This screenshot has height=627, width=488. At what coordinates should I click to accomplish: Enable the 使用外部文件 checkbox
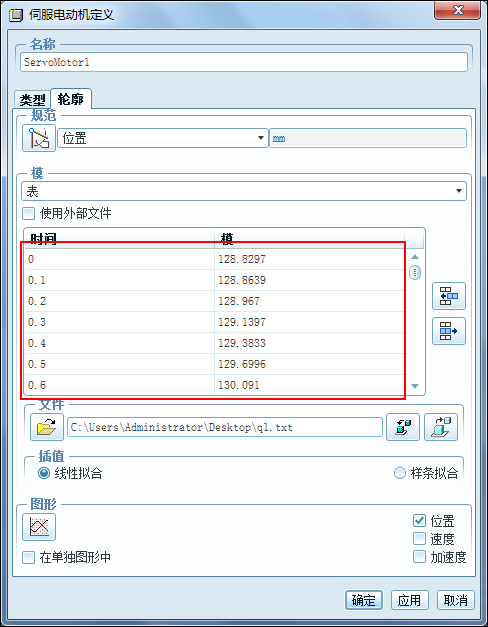pyautogui.click(x=28, y=214)
